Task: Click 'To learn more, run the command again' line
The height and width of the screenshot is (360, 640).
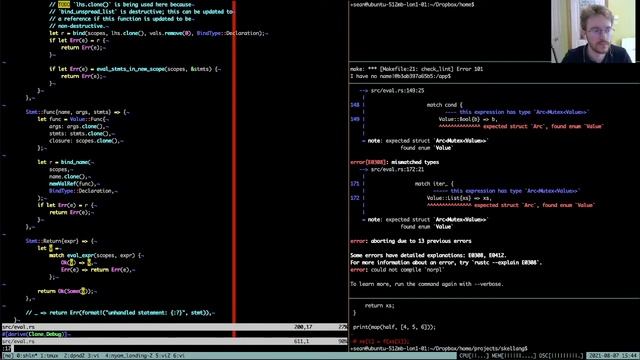Action: pos(427,284)
